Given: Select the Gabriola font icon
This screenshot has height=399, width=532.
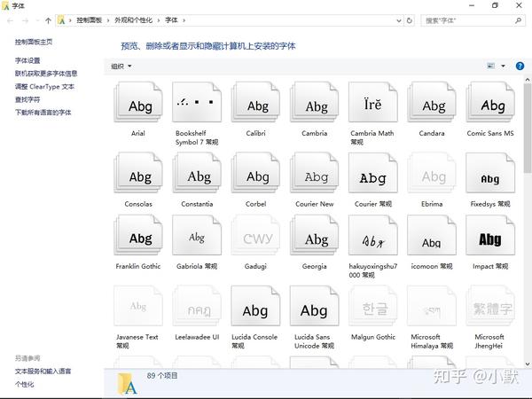Looking at the screenshot, I should coord(197,235).
